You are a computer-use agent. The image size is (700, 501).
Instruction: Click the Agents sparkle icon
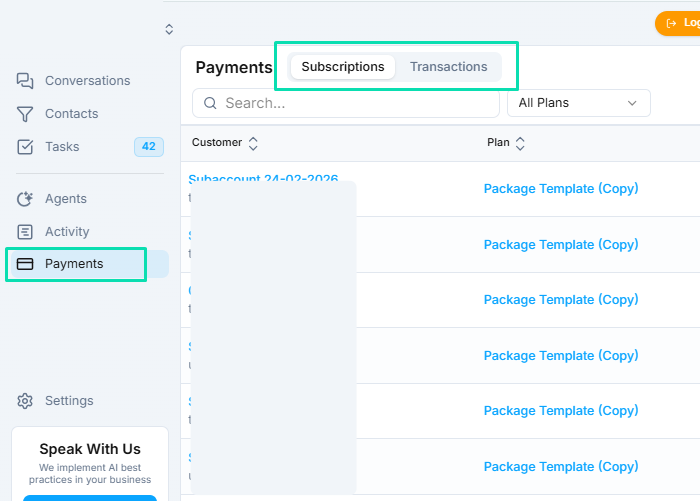click(x=25, y=199)
